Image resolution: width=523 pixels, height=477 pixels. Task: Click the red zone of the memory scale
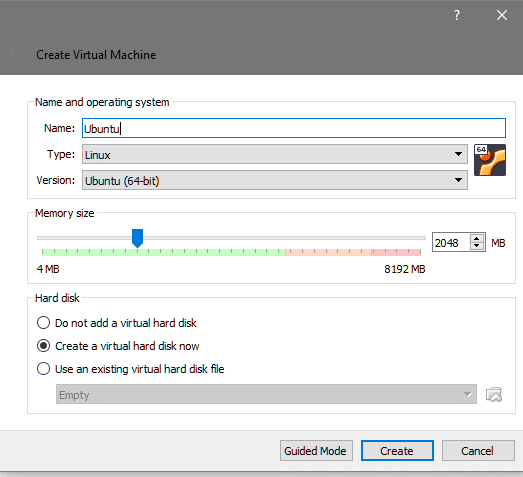396,252
